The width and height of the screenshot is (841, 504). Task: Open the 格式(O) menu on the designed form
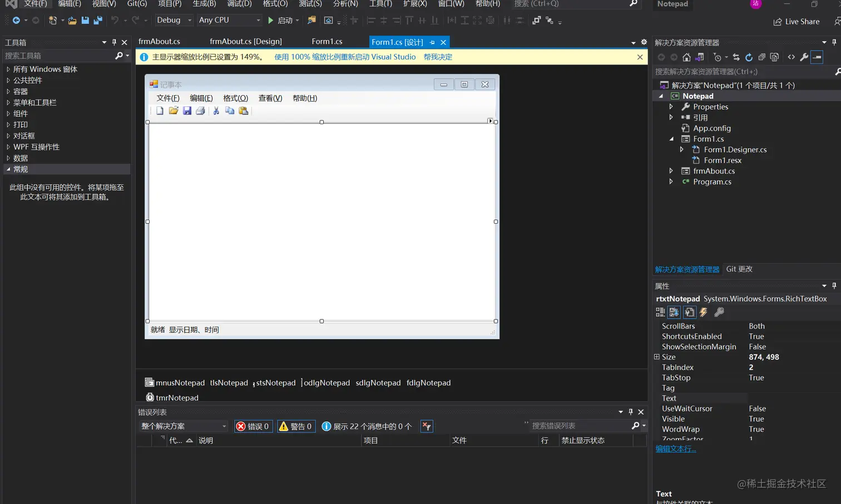235,98
